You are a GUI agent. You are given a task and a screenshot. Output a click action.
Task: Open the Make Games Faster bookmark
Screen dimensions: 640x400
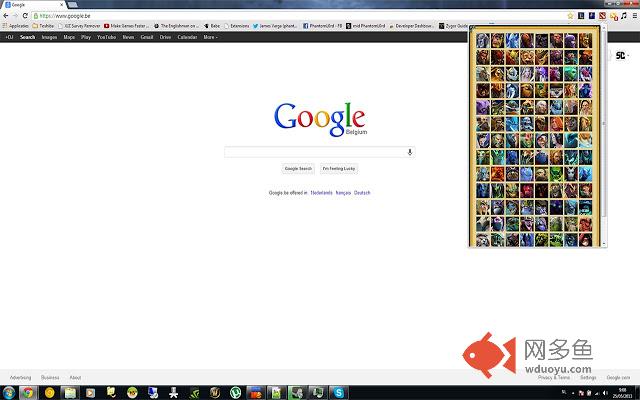coord(127,26)
